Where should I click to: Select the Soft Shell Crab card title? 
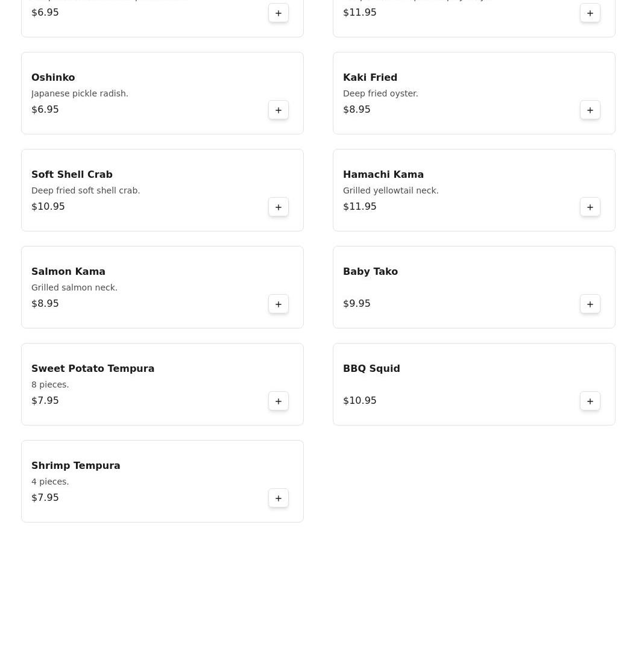(x=72, y=175)
